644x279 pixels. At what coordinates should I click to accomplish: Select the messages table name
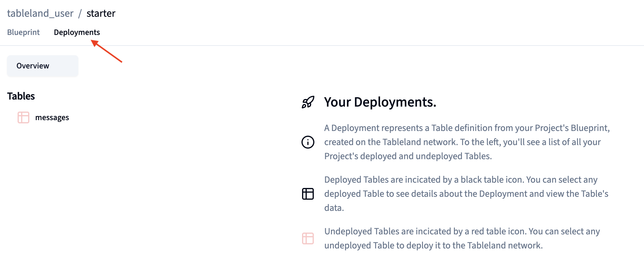[x=52, y=117]
